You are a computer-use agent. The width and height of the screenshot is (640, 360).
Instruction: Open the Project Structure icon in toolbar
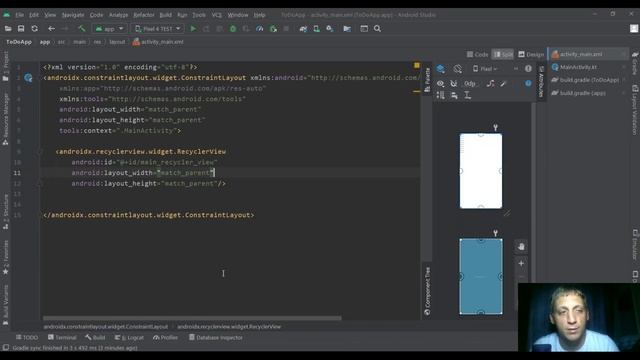tap(347, 29)
